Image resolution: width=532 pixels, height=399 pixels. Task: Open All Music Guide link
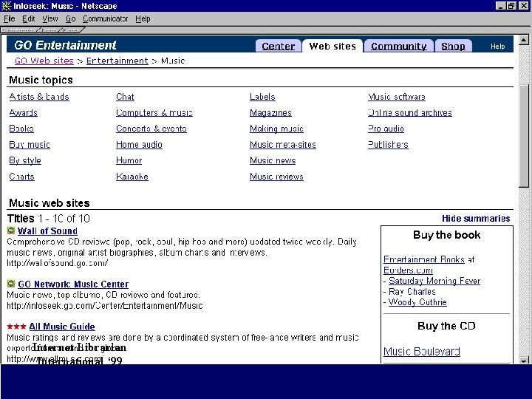tap(62, 327)
